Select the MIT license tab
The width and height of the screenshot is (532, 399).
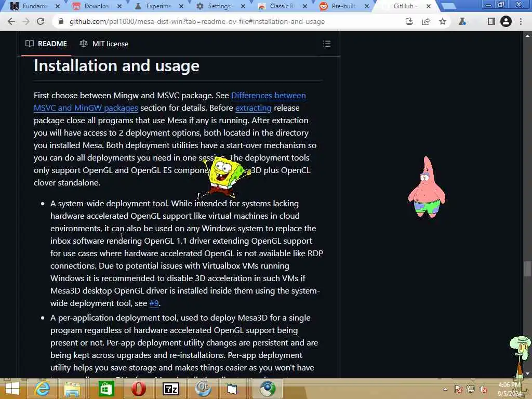[104, 44]
